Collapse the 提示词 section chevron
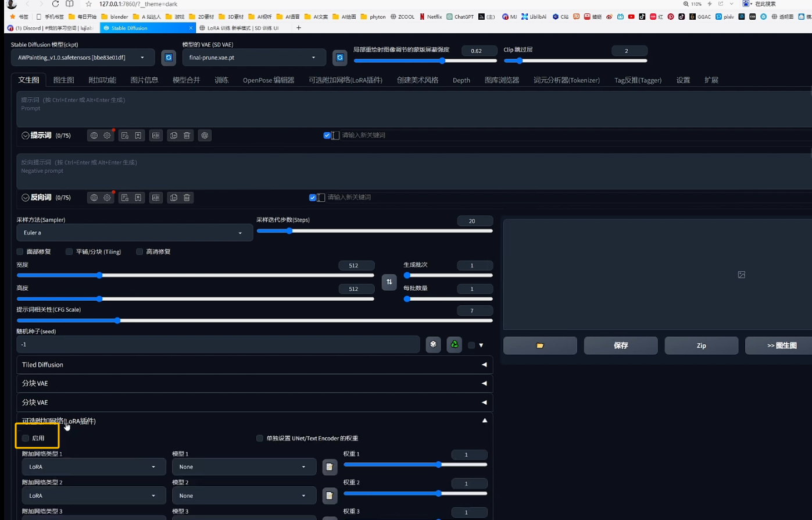The height and width of the screenshot is (520, 812). tap(26, 136)
